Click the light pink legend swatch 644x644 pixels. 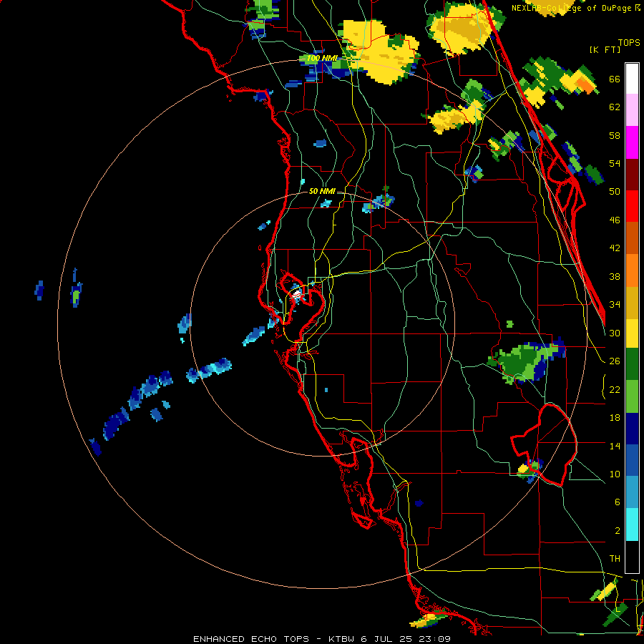[x=632, y=110]
